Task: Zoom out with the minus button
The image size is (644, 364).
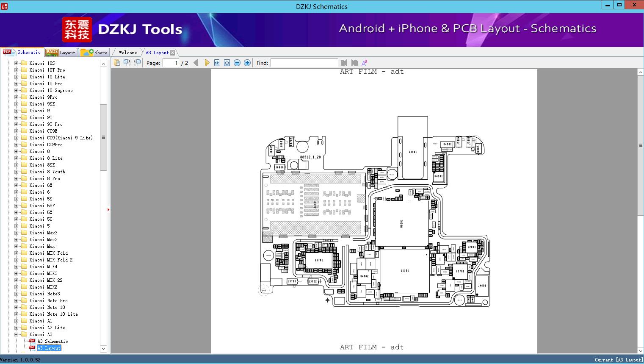Action: [x=237, y=63]
